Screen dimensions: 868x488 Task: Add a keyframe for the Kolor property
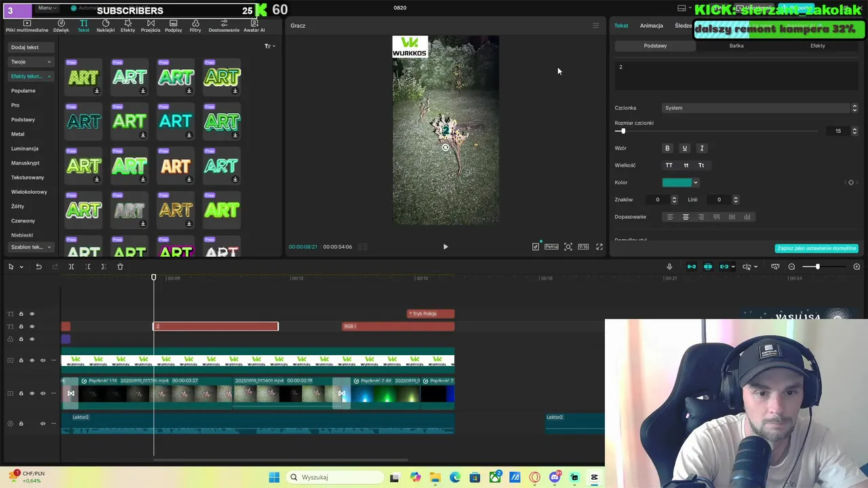coord(851,182)
